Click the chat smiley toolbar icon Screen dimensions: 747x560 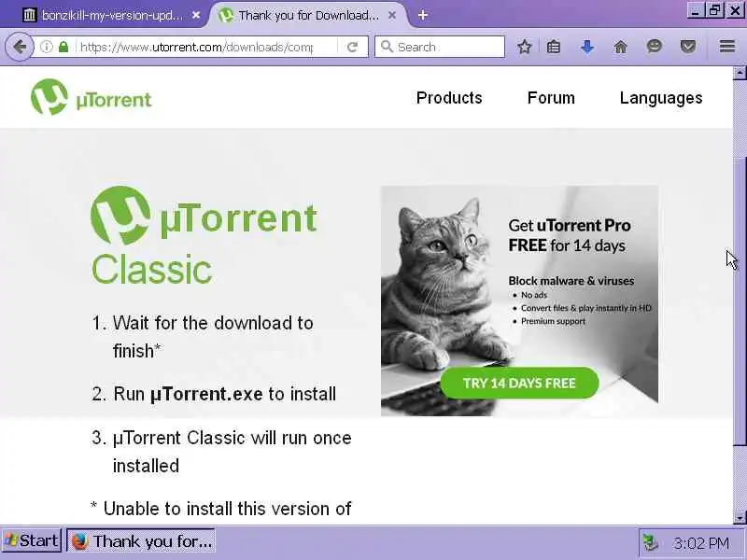655,46
